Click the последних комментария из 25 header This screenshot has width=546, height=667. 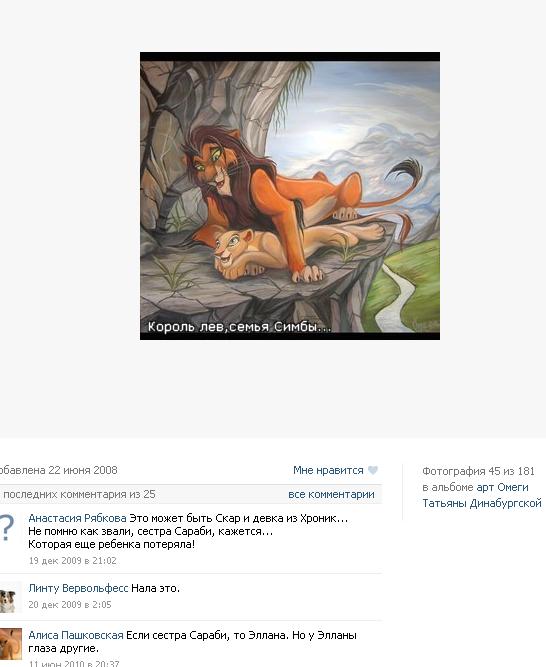[x=78, y=494]
